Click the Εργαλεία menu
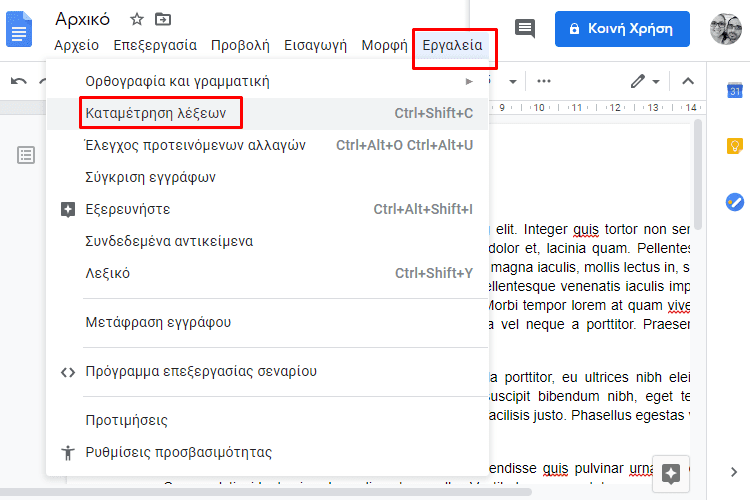Viewport: 750px width, 500px height. click(452, 45)
